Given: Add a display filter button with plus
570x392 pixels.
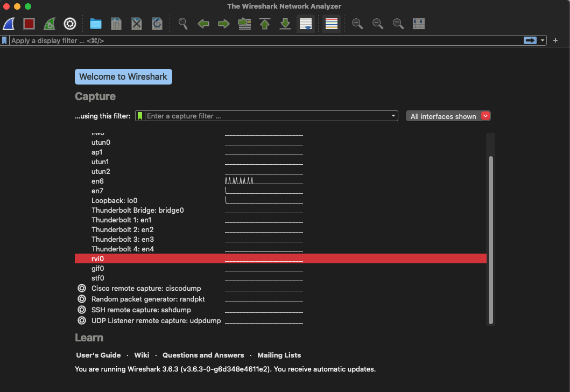Looking at the screenshot, I should coord(555,40).
